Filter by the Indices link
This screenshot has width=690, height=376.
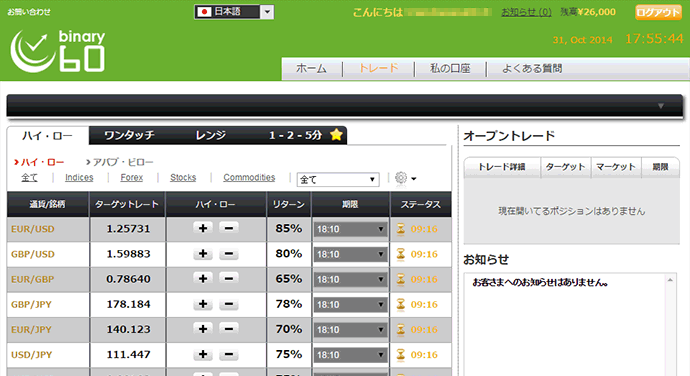click(79, 177)
